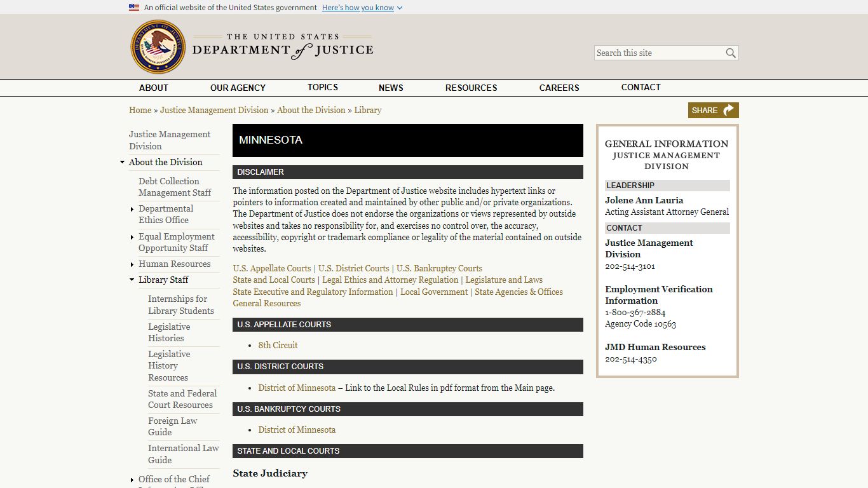Collapse Library Staff sidebar arrow

[x=132, y=280]
